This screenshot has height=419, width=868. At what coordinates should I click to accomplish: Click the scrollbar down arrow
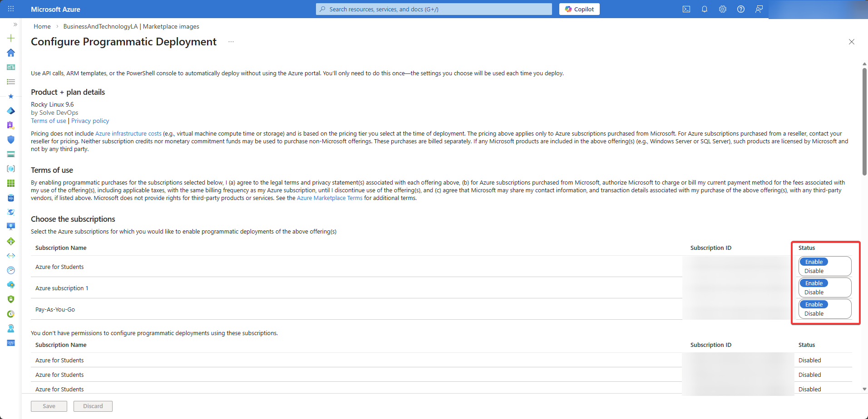[864, 389]
